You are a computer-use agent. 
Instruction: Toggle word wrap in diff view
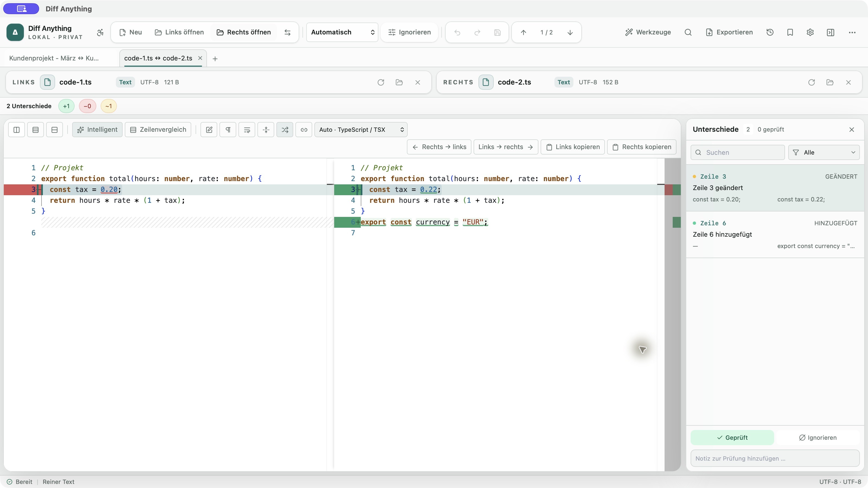click(x=247, y=130)
